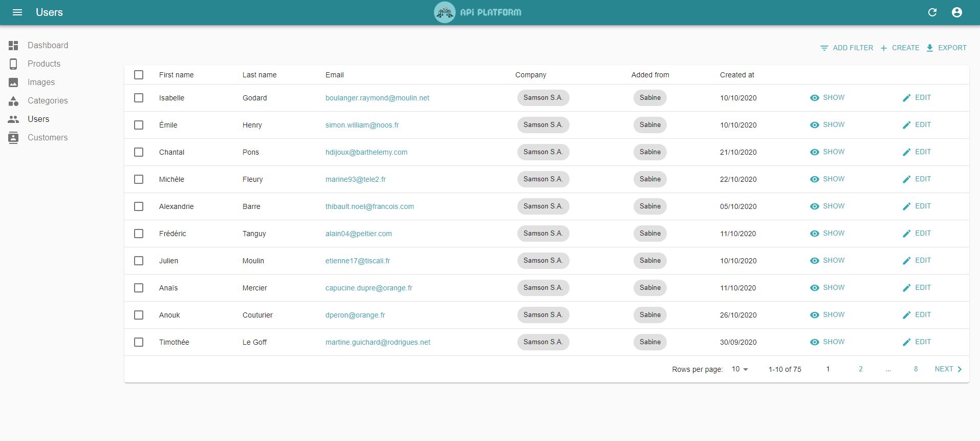The image size is (980, 441).
Task: Click Show for Anouk Couturier
Action: tap(827, 315)
